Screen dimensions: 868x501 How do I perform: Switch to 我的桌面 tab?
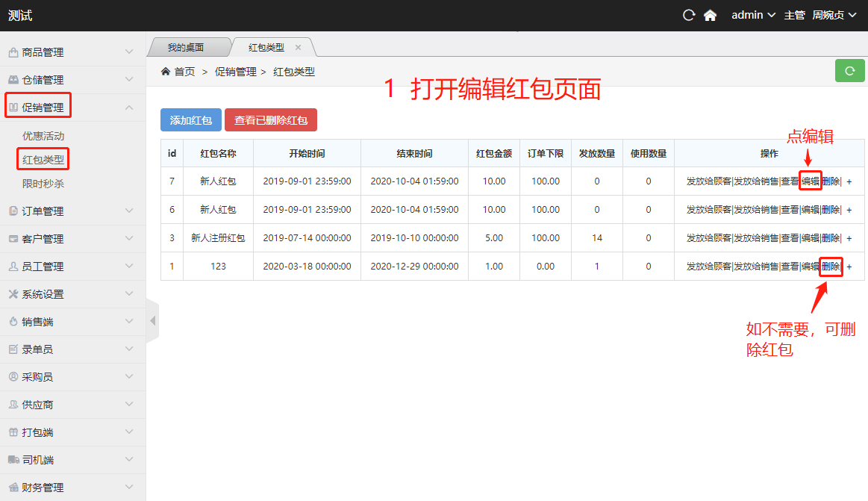coord(185,47)
